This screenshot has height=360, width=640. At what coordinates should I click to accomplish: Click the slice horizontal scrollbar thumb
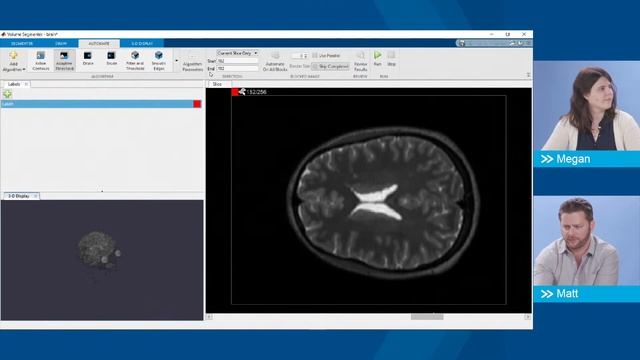pyautogui.click(x=427, y=317)
